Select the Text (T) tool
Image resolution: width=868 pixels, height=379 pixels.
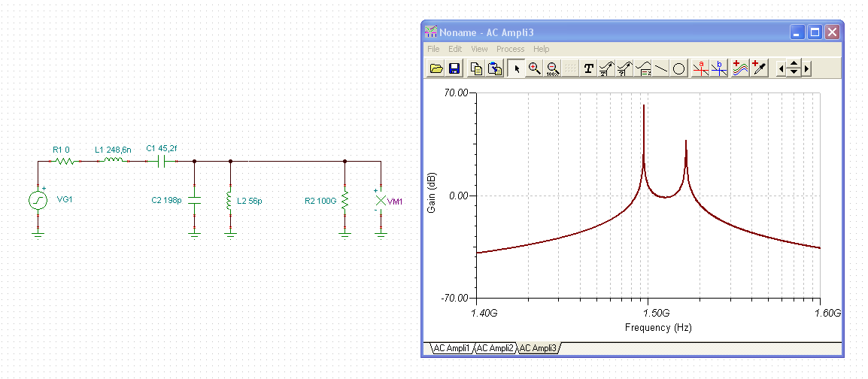(588, 68)
